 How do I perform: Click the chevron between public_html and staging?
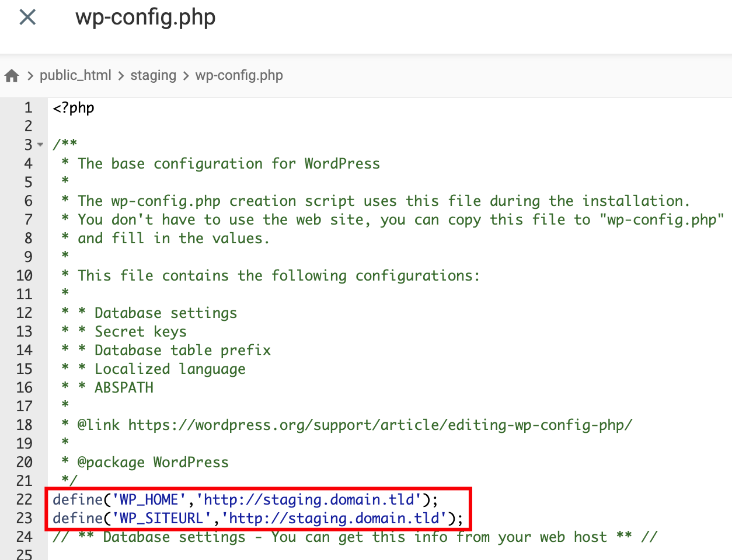121,76
